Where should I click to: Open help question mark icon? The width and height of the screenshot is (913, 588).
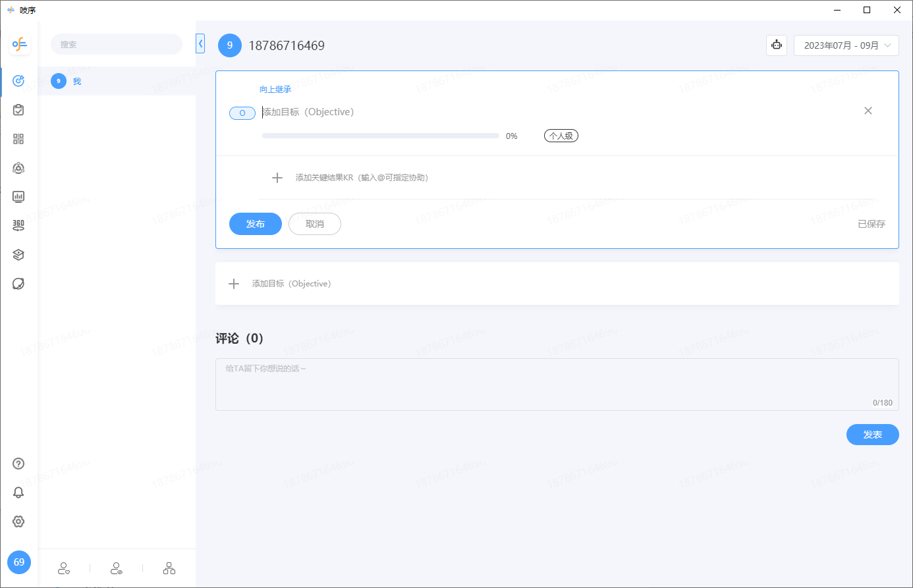tap(18, 464)
